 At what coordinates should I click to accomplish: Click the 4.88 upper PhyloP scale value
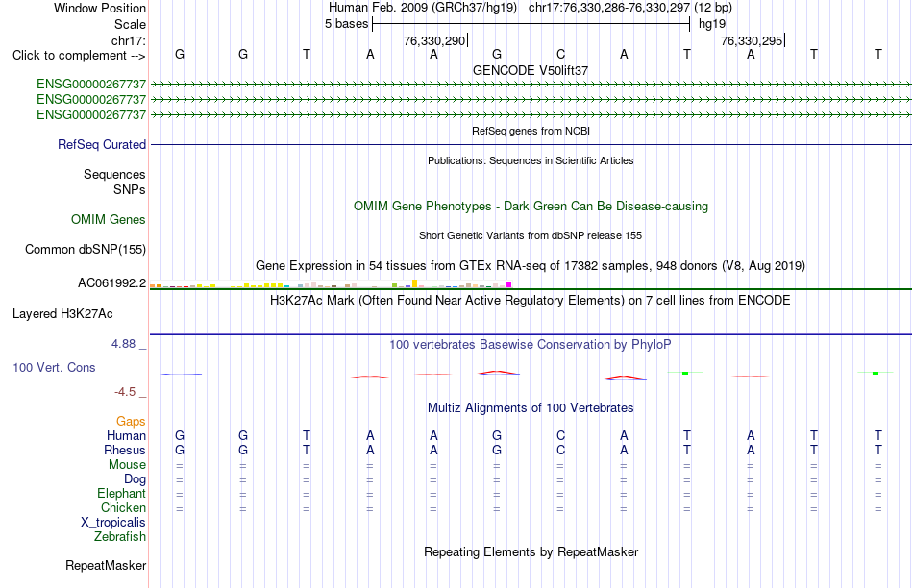point(123,344)
